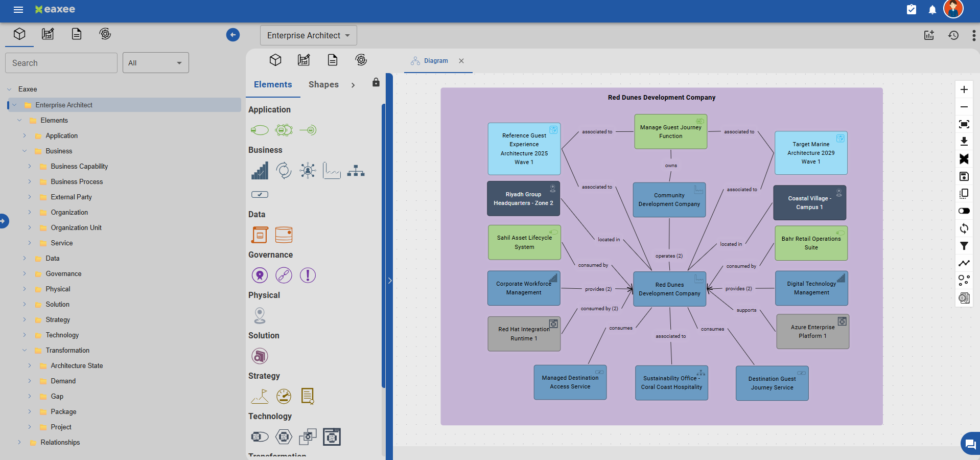Screen dimensions: 980x460
Task: Save the diagram using the floppy icon
Action: (x=964, y=176)
